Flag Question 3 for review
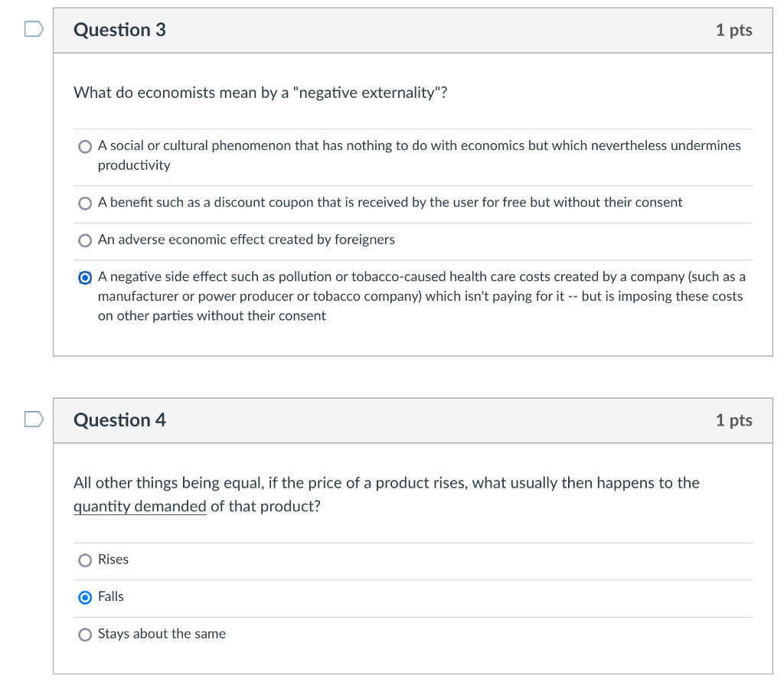This screenshot has height=692, width=784. (33, 29)
